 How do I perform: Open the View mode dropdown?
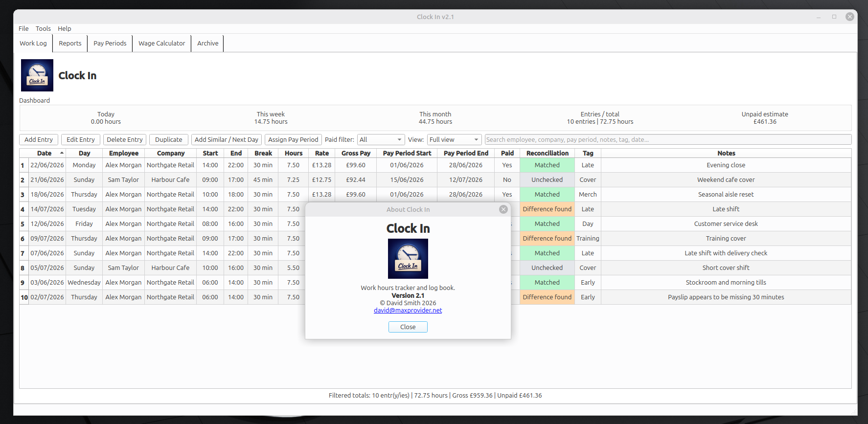pos(454,140)
